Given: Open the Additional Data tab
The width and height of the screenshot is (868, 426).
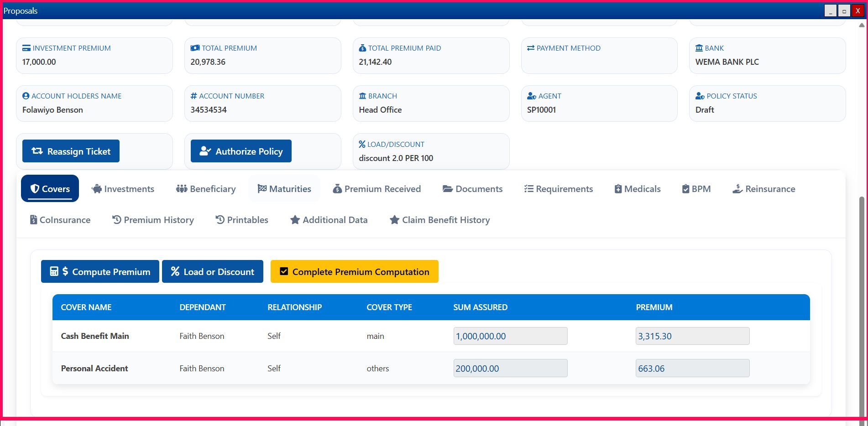Looking at the screenshot, I should coord(329,220).
